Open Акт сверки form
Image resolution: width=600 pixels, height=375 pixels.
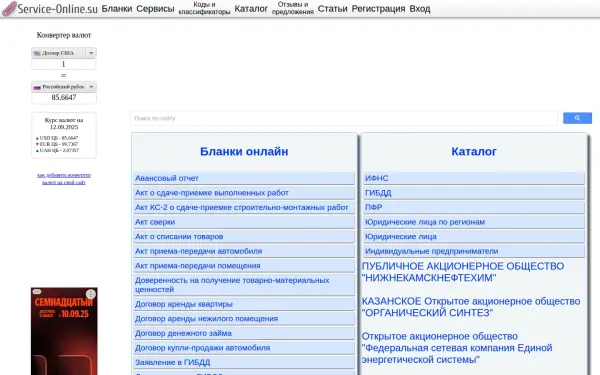click(x=244, y=222)
